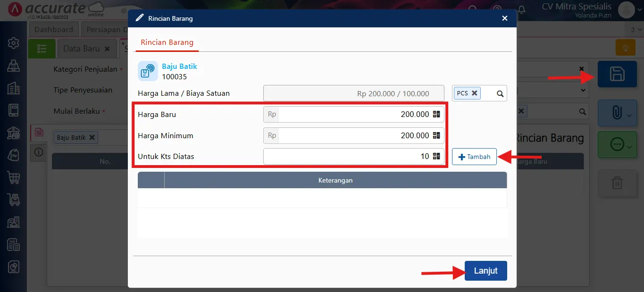Click the notification bell icon
The height and width of the screenshot is (292, 644).
click(x=521, y=9)
